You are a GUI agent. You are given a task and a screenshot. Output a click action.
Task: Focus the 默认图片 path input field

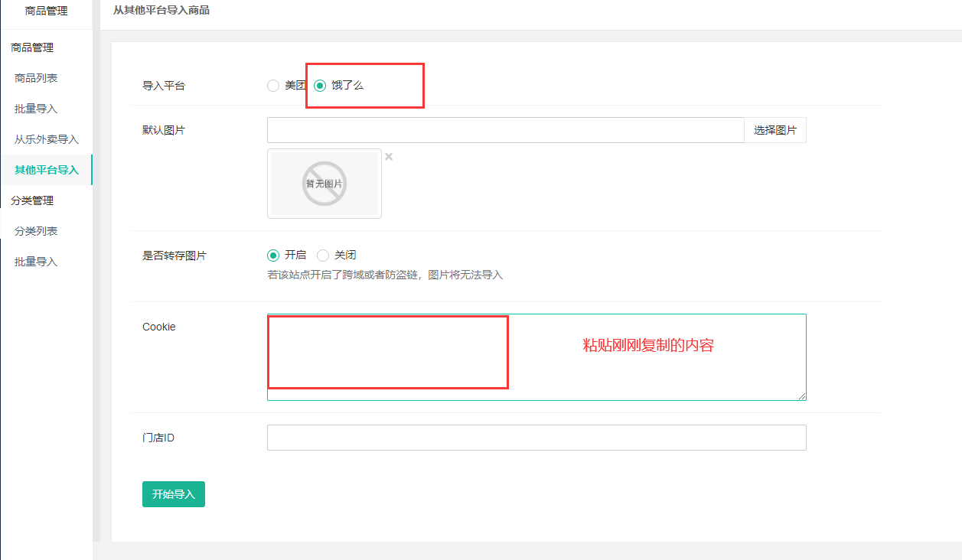tap(506, 130)
